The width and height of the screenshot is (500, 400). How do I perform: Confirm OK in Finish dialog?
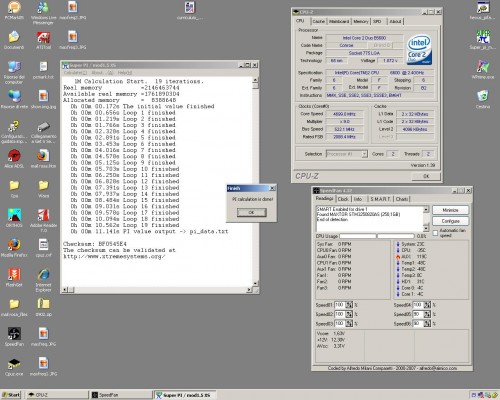click(x=252, y=213)
